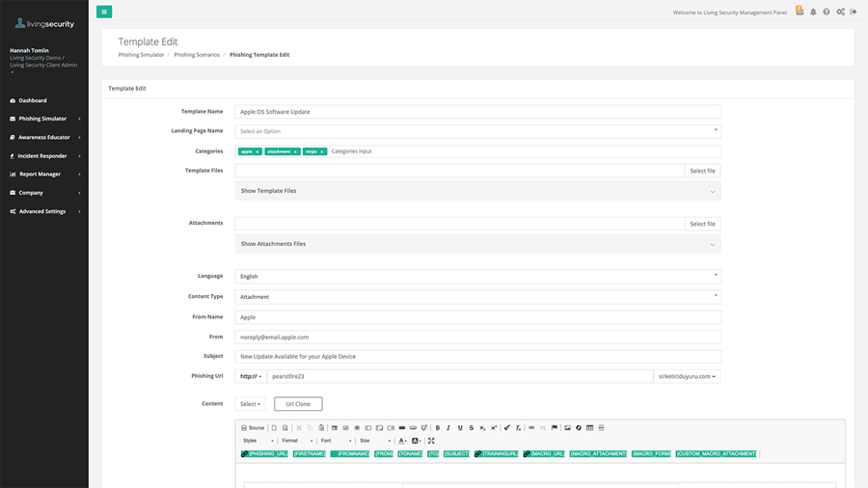868x488 pixels.
Task: Click the Cut scissors icon
Action: [299, 427]
